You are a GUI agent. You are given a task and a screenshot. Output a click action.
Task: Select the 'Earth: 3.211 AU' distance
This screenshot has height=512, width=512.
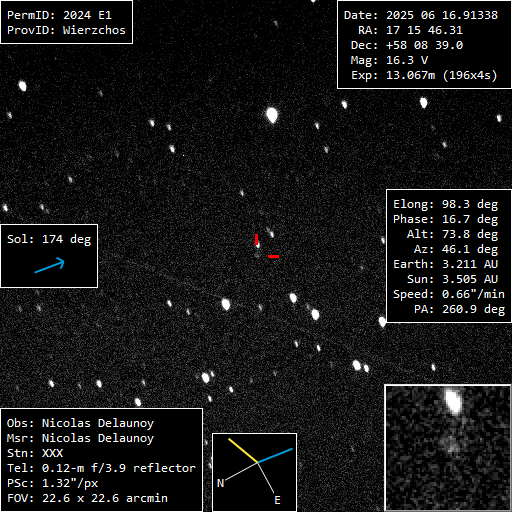[446, 264]
